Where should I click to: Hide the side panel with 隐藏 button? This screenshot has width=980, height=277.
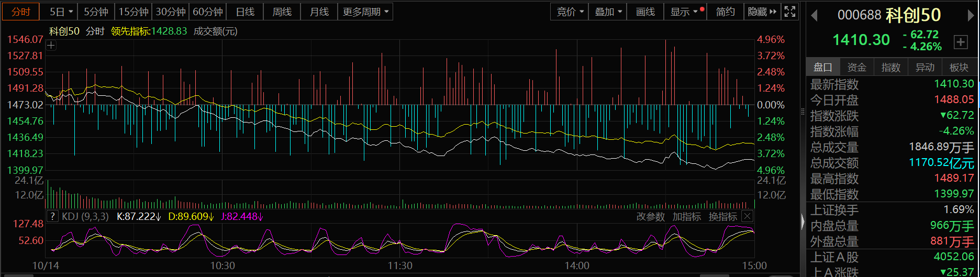(762, 12)
